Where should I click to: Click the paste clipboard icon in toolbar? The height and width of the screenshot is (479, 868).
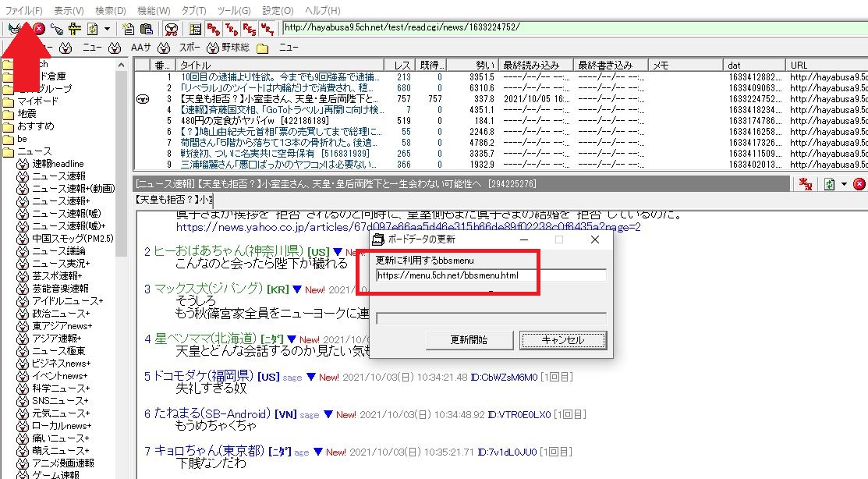pos(146,28)
